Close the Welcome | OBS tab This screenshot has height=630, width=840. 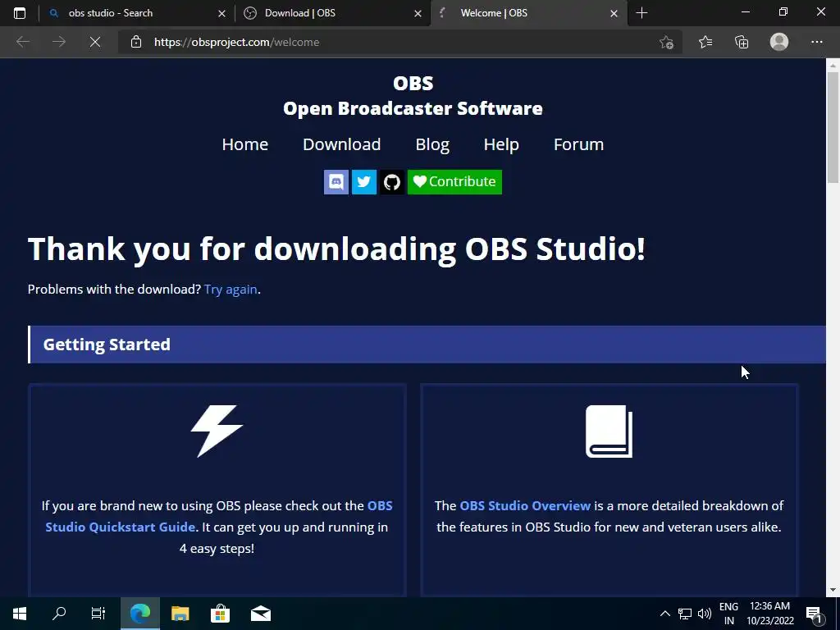pos(614,13)
